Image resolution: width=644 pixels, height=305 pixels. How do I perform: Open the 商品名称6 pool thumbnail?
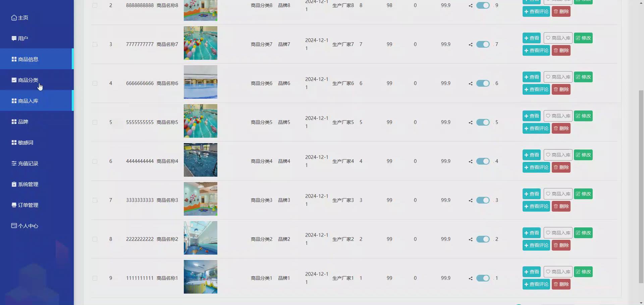[x=201, y=82]
